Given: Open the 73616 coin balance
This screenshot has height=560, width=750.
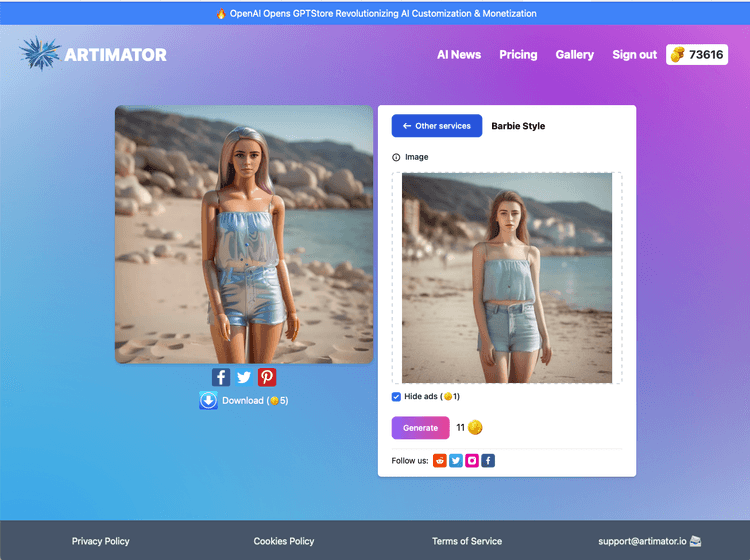Looking at the screenshot, I should coord(697,55).
